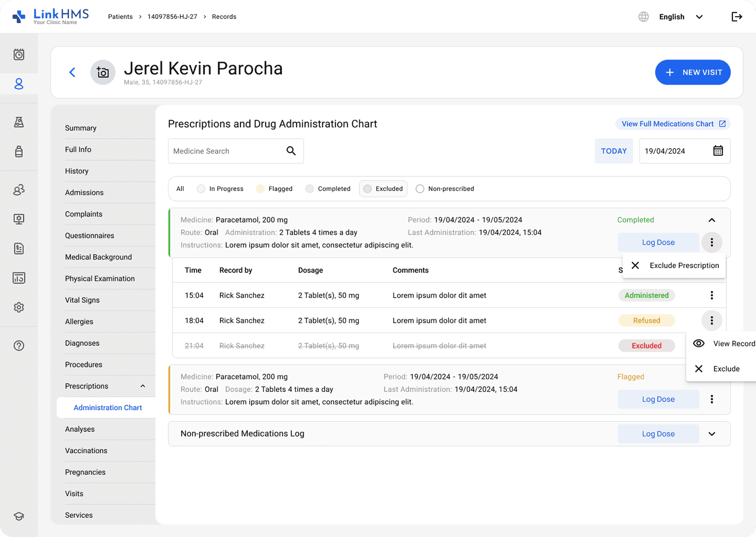Click the New Visit button

coord(692,72)
